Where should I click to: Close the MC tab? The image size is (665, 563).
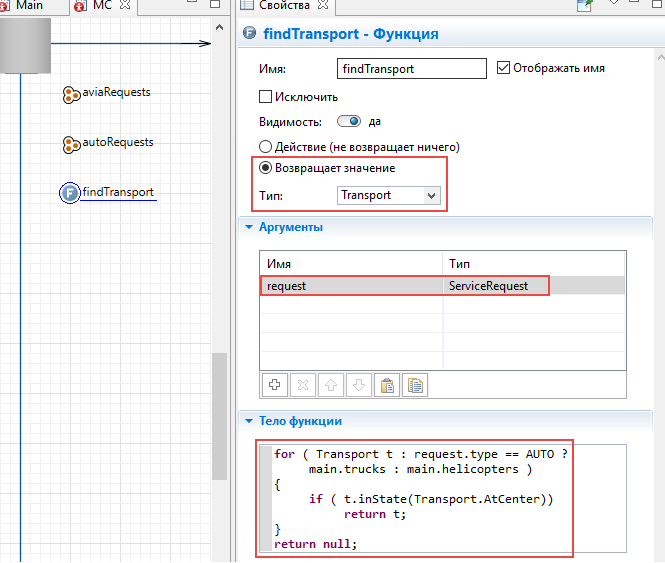coord(124,6)
